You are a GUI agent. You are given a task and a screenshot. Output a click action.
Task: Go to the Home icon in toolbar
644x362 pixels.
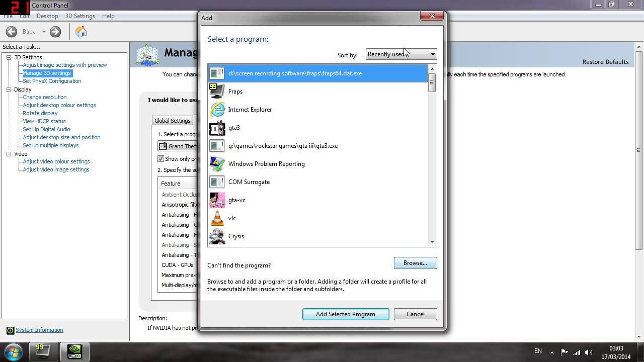point(81,32)
